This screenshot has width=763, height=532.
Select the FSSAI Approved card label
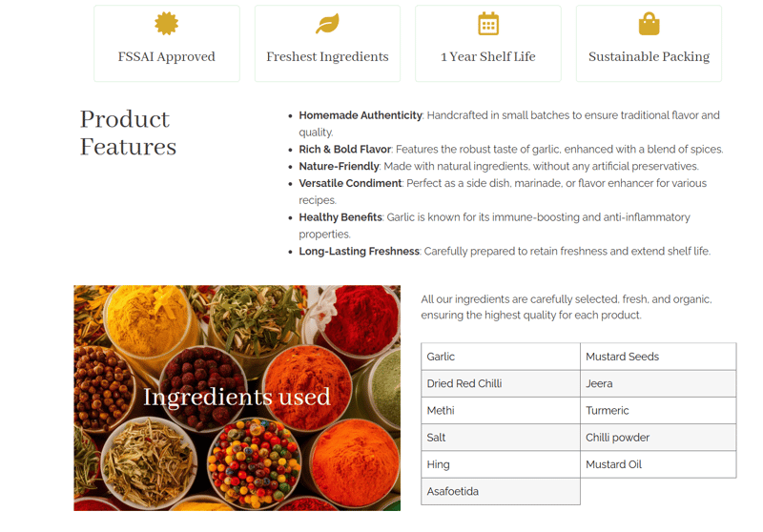[x=167, y=57]
